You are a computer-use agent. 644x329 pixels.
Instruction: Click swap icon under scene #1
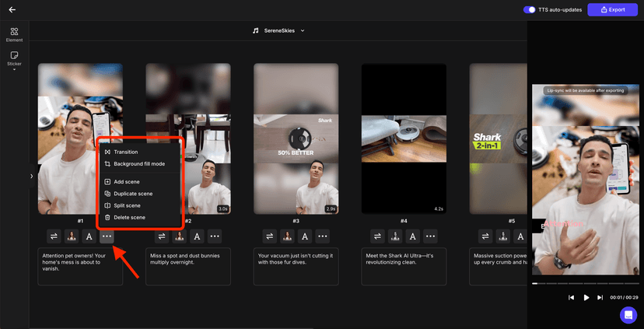tap(54, 236)
